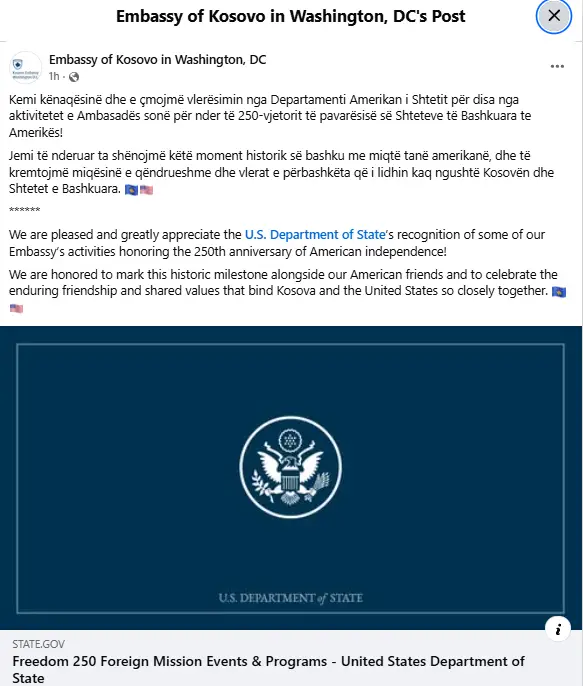Click the globe public audience icon
The width and height of the screenshot is (583, 686).
tap(74, 77)
